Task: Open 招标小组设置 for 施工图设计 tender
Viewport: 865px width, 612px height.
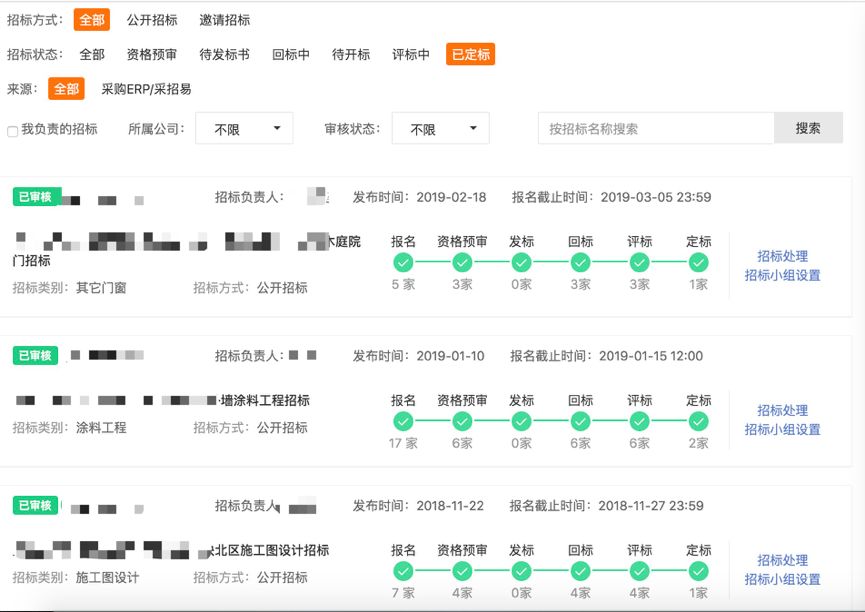Action: (x=782, y=579)
